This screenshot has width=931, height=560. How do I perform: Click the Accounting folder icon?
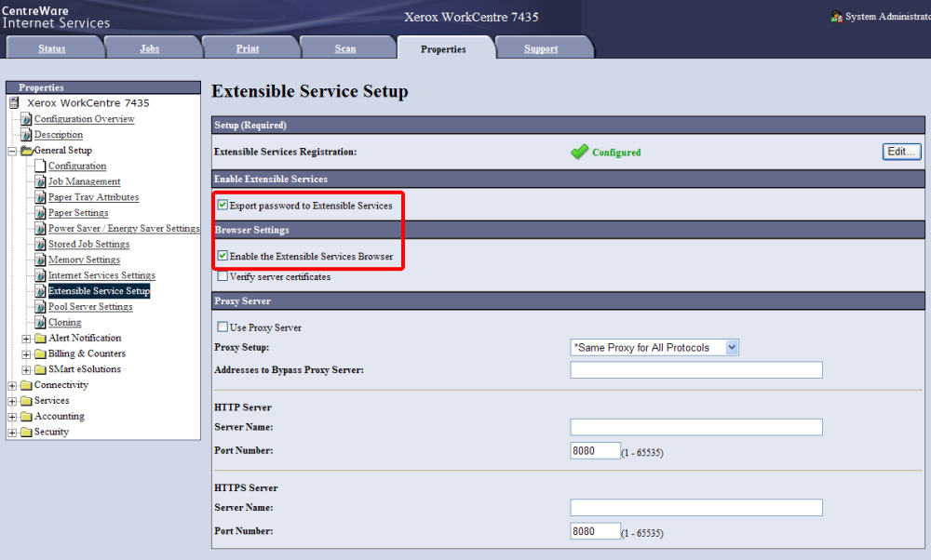[26, 417]
